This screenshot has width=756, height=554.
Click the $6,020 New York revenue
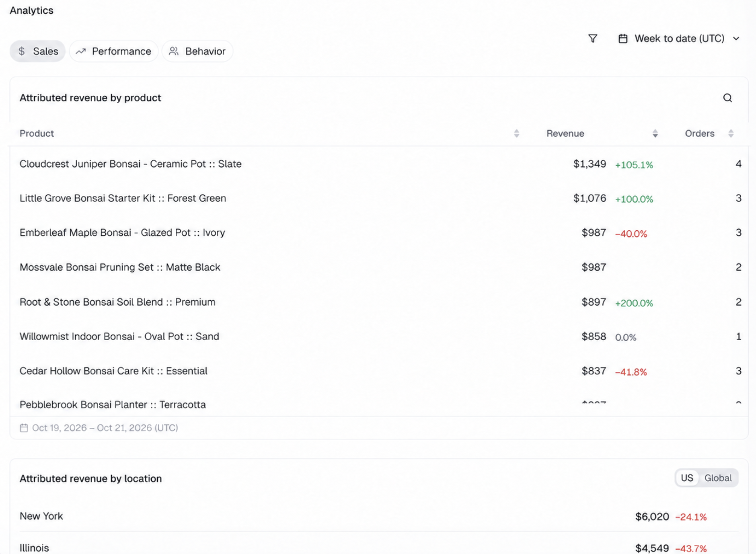click(652, 517)
